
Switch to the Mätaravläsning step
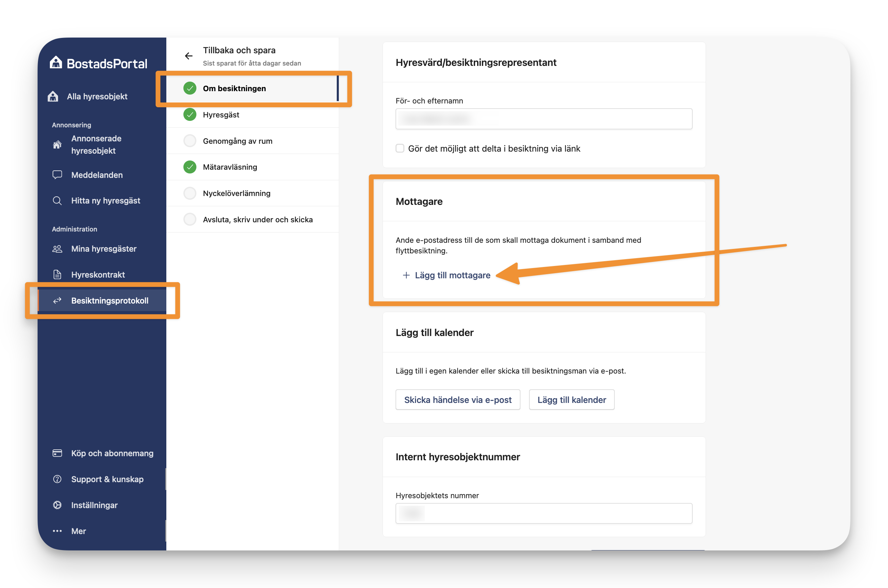[252, 167]
